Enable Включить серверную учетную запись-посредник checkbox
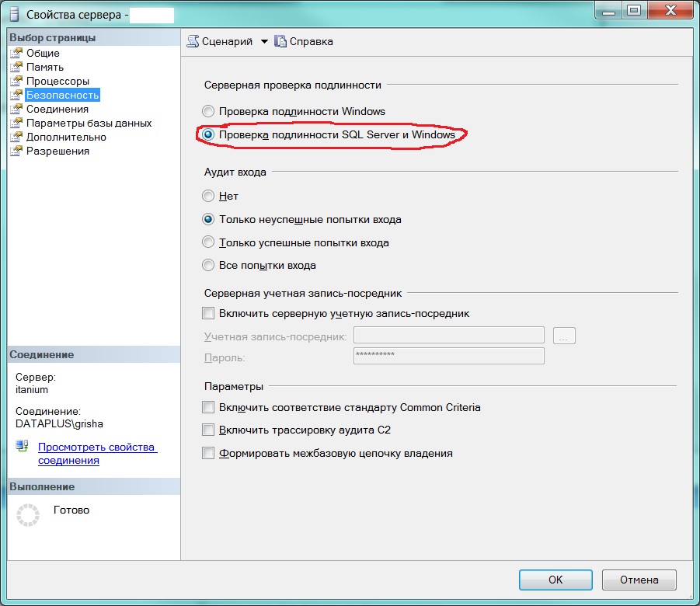The height and width of the screenshot is (606, 700). click(x=208, y=313)
